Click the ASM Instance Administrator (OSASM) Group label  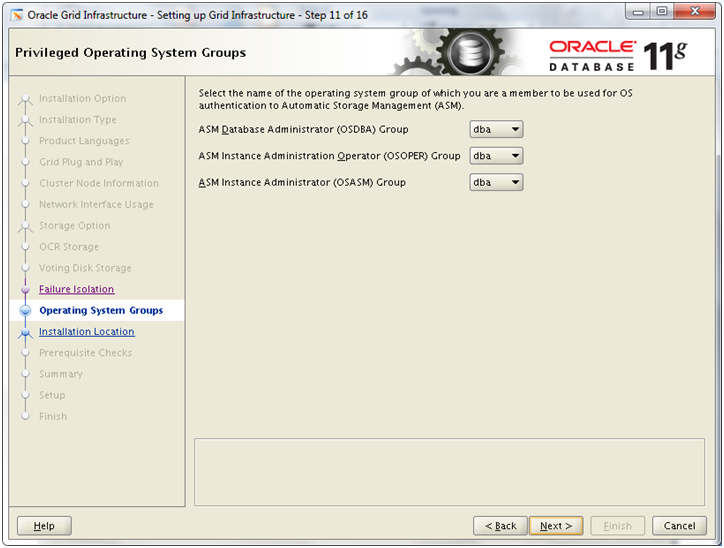(302, 182)
